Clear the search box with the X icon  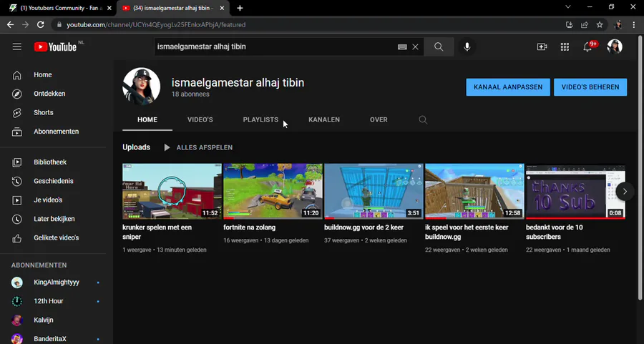pos(415,46)
